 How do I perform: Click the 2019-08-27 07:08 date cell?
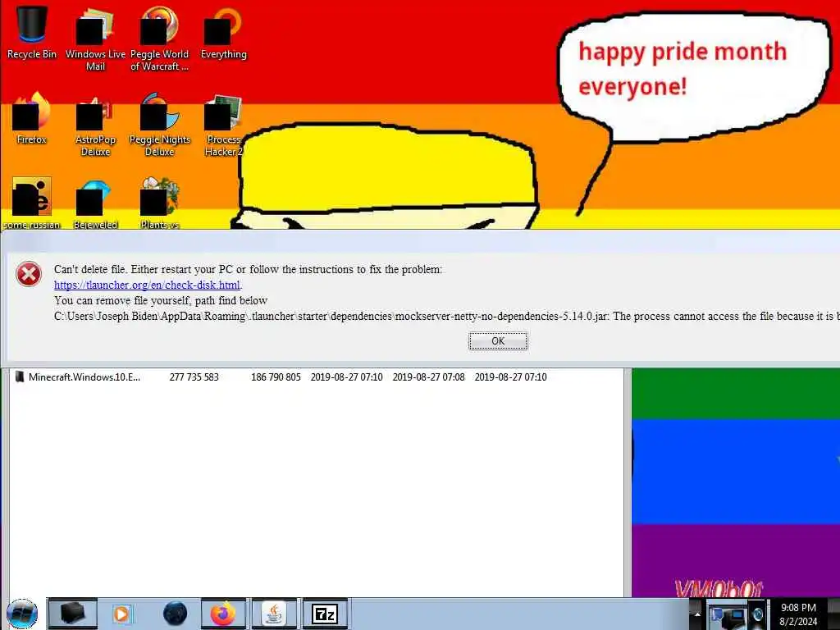(428, 377)
